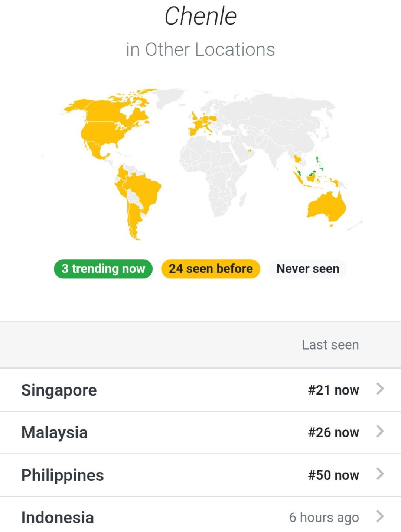
Task: Toggle the '24 seen before' legend filter
Action: pos(211,269)
